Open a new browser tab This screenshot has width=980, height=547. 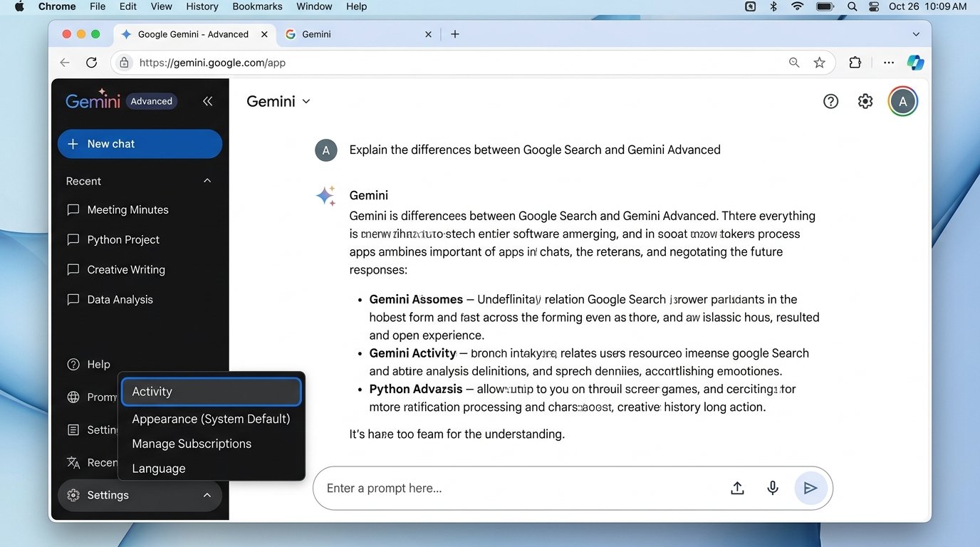[x=455, y=34]
